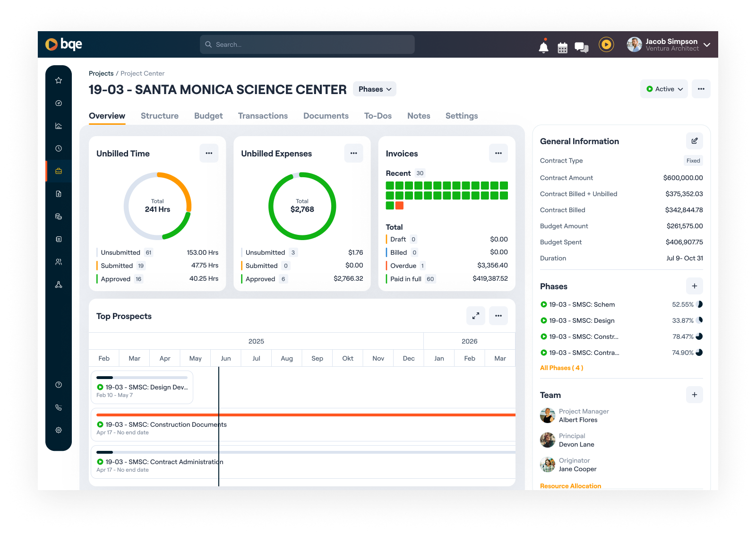Screen dimensions: 756x535
Task: Open settings gear at sidebar bottom
Action: click(59, 430)
